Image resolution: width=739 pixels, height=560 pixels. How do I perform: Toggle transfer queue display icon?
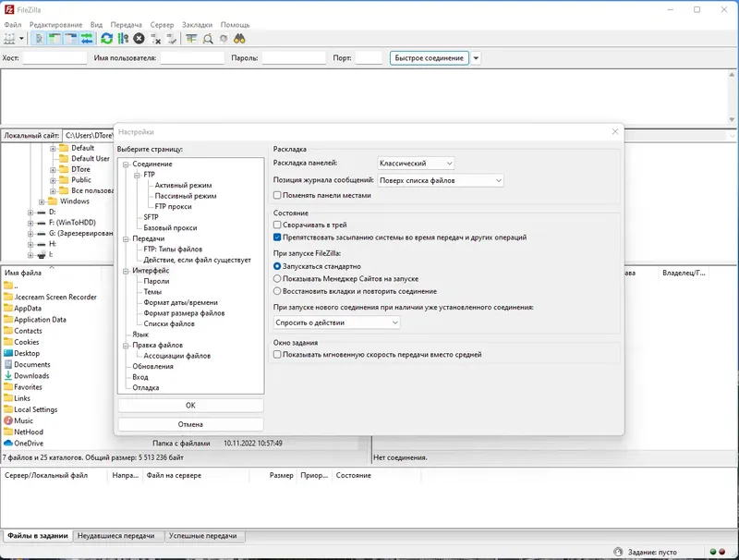coord(87,39)
